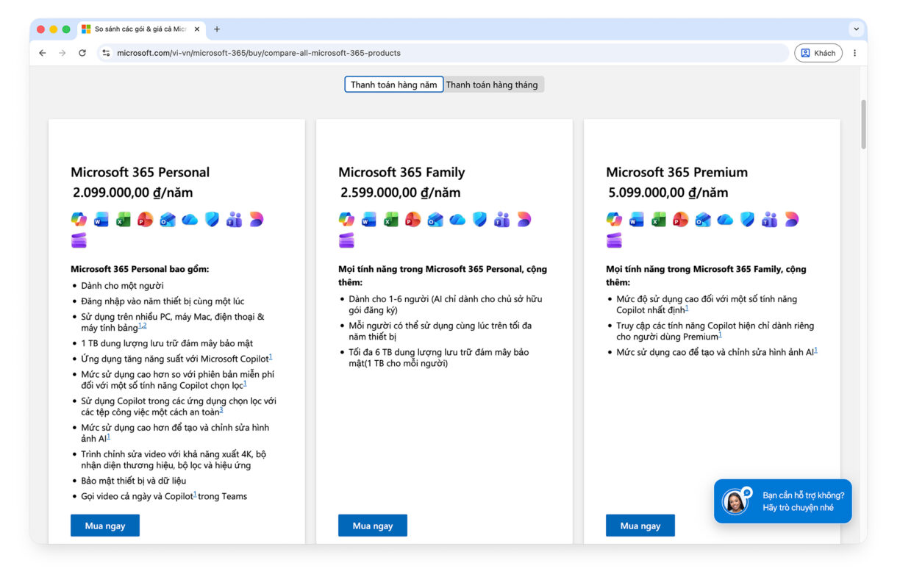The image size is (900, 588).
Task: Open footnote 3 after "một cách an toàn"
Action: pos(221,409)
